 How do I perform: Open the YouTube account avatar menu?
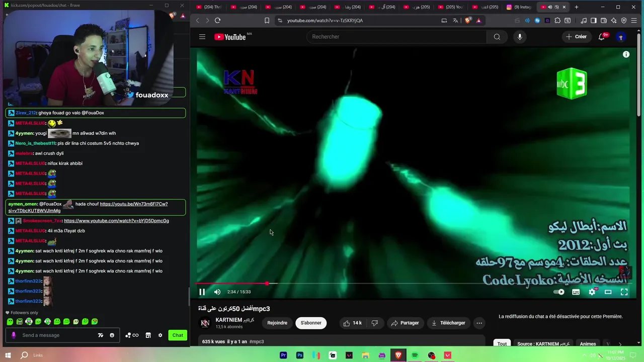pos(621,37)
